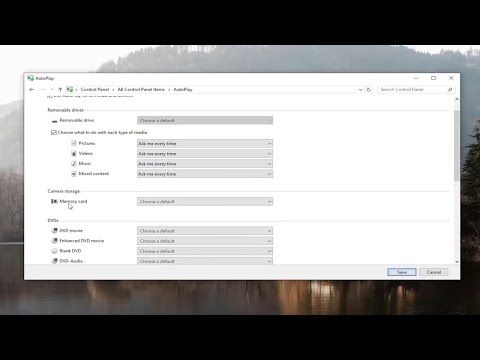Open the DVD movie default dropdown

point(205,231)
